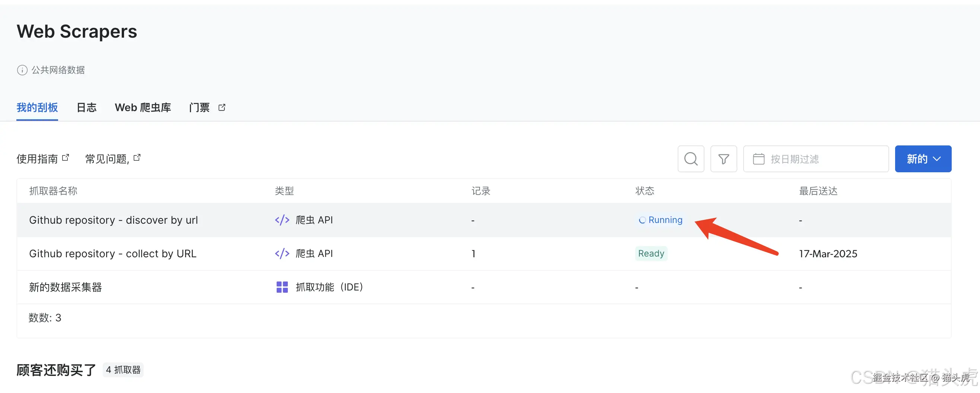Click the 抓取功能 (IDE) grid icon

coord(282,287)
